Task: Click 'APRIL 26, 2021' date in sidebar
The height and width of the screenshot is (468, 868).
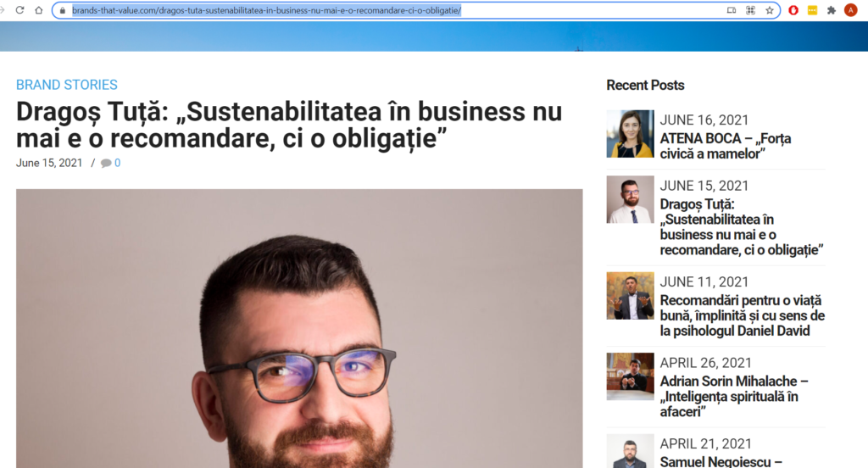Action: (706, 363)
